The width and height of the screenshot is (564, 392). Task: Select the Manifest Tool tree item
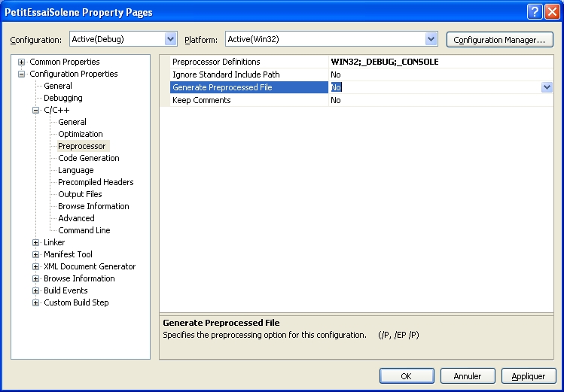click(x=68, y=254)
